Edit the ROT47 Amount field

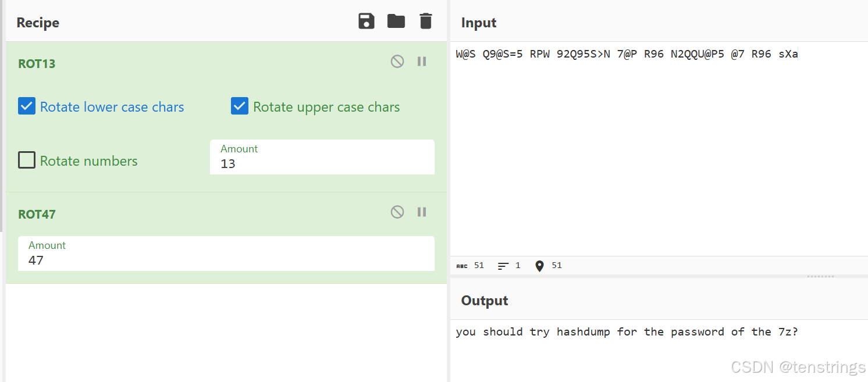click(x=226, y=254)
